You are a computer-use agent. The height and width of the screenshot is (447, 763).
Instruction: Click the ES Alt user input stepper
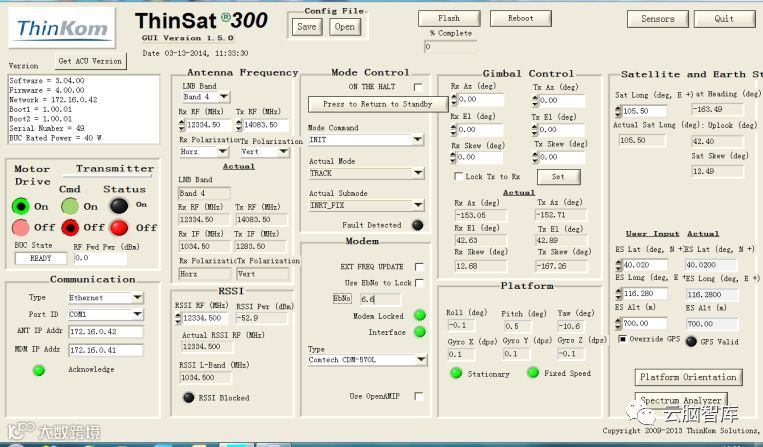click(618, 323)
